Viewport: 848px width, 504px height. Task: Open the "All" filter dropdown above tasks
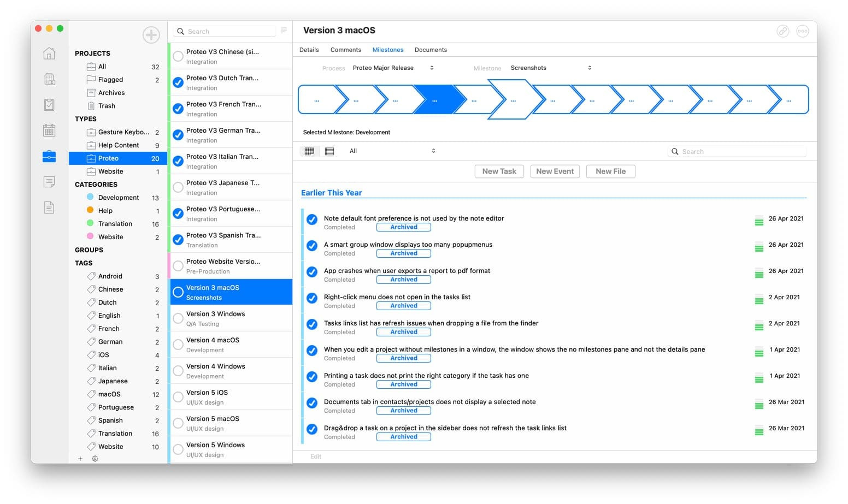pos(392,151)
